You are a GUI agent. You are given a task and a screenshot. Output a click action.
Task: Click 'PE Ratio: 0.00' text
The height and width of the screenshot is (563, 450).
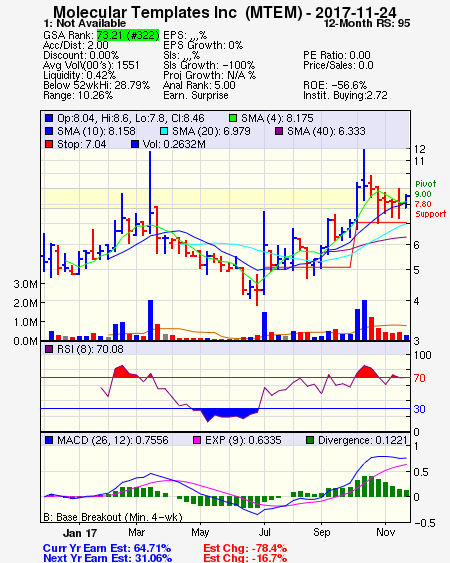click(x=337, y=55)
